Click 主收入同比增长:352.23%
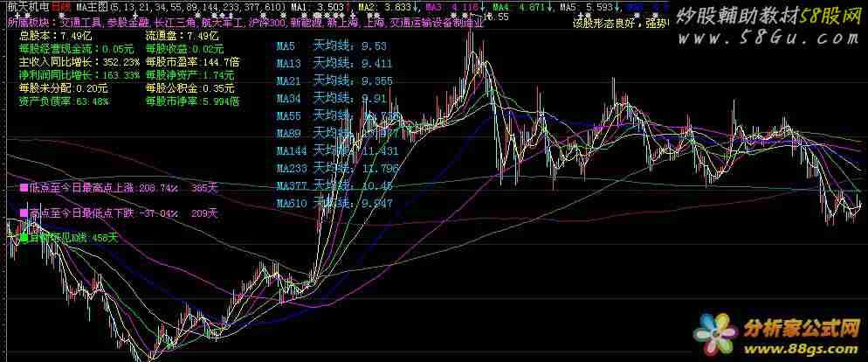The height and width of the screenshot is (362, 868). pyautogui.click(x=79, y=62)
